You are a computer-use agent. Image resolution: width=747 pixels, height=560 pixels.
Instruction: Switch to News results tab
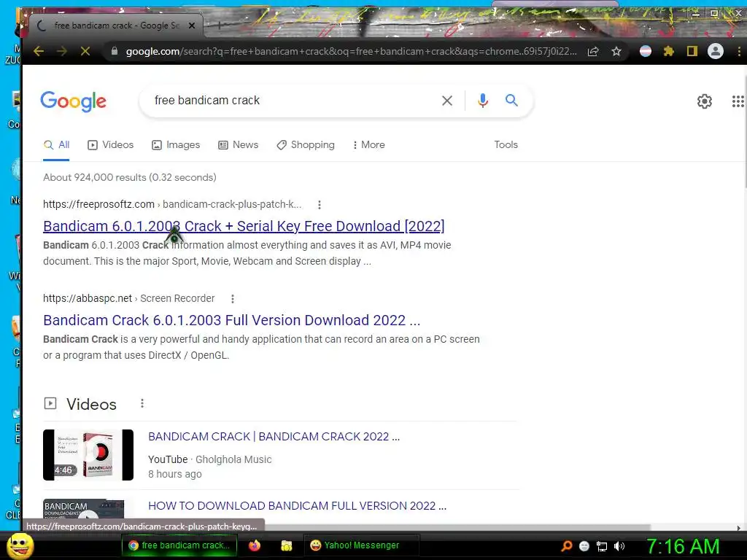239,145
